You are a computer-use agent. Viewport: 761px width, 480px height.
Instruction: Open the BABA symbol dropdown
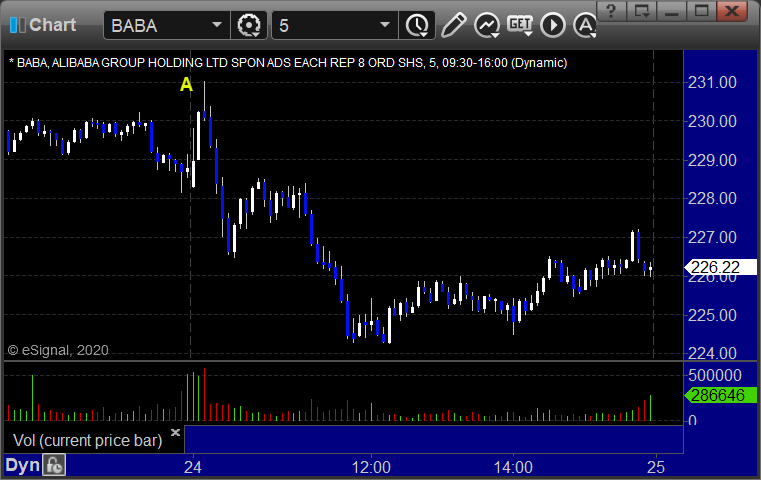(217, 25)
